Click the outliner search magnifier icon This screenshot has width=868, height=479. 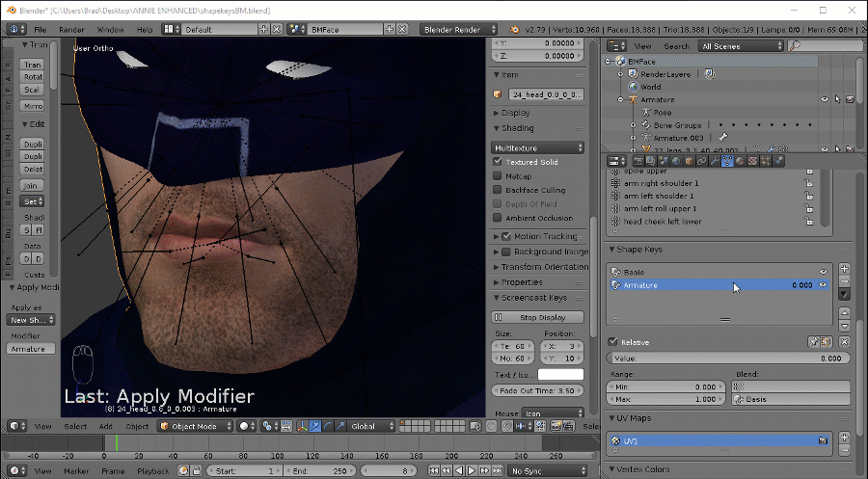[796, 46]
